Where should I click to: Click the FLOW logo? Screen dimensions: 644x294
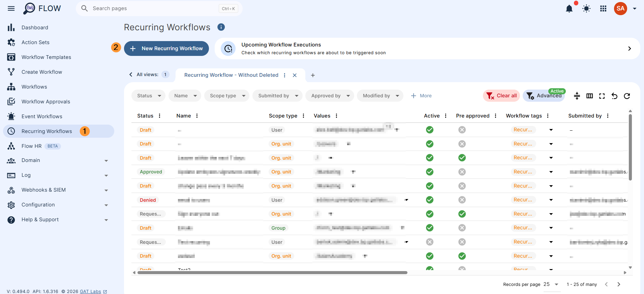42,8
